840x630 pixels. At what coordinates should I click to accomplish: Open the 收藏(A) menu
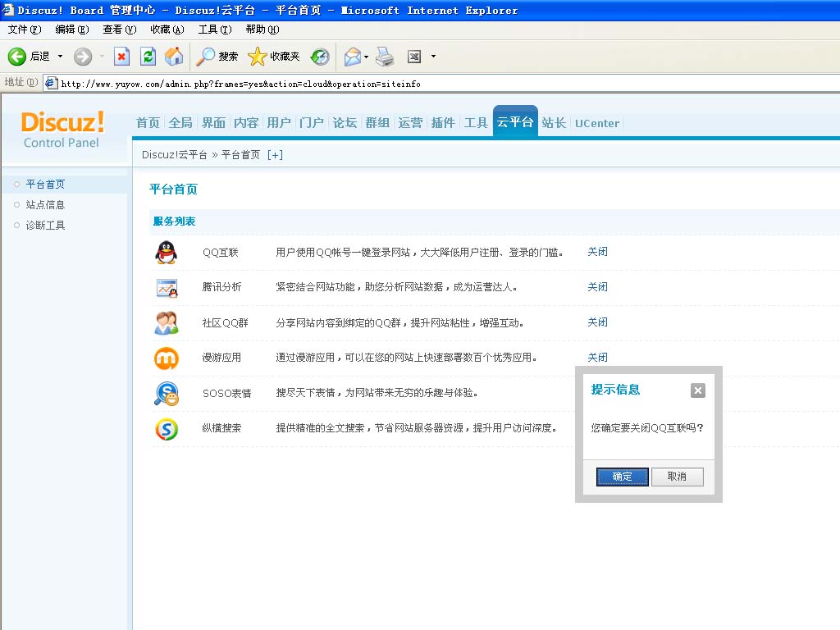pyautogui.click(x=167, y=30)
